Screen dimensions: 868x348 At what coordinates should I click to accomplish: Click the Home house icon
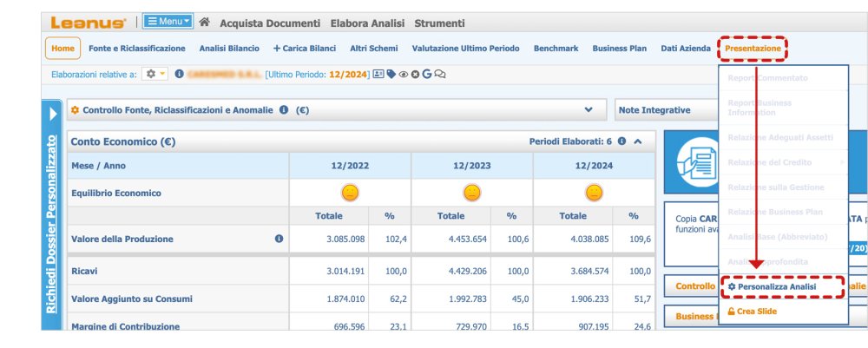(x=205, y=23)
